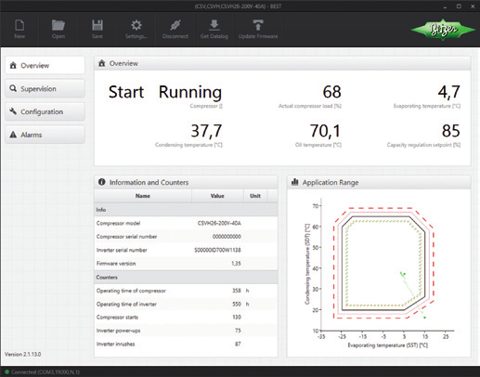Click the Application Range panel title
This screenshot has height=377, width=480.
pos(330,182)
